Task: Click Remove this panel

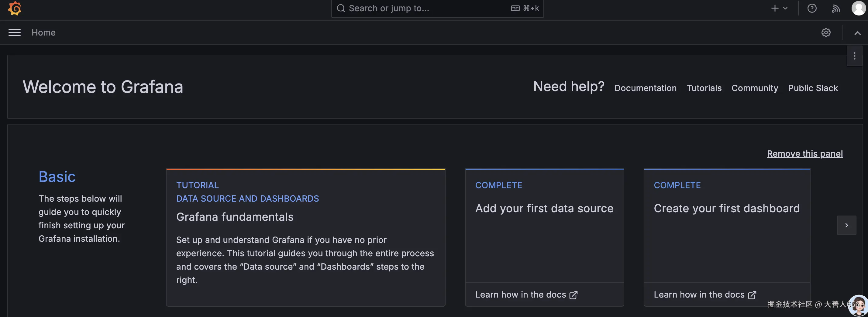Action: 805,154
